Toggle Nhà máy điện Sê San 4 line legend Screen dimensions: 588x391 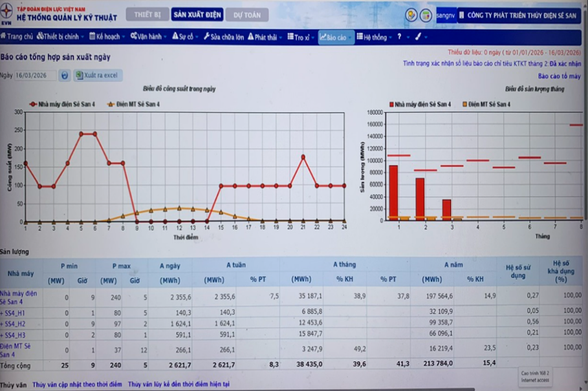(62, 104)
